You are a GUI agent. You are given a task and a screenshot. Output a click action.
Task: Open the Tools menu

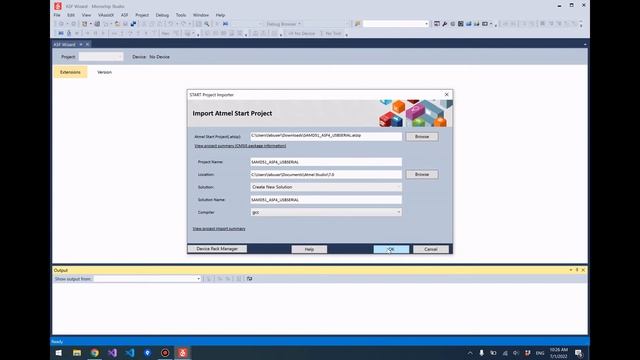click(x=181, y=15)
